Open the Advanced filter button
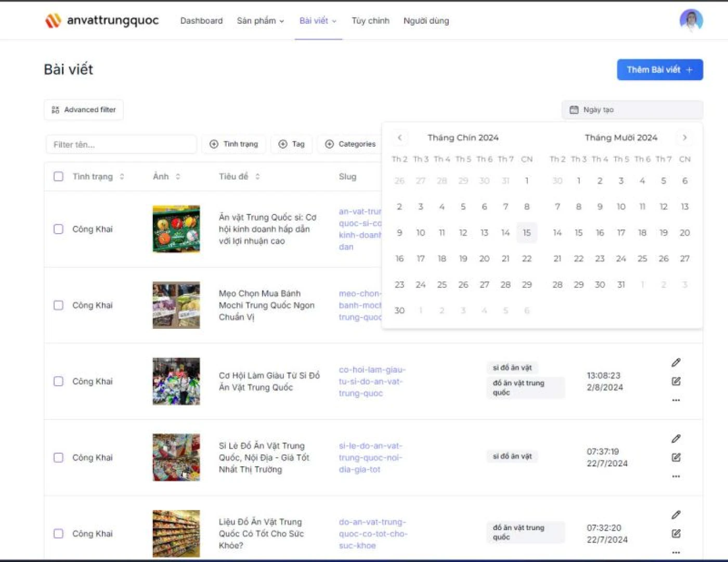Image resolution: width=728 pixels, height=562 pixels. point(84,110)
